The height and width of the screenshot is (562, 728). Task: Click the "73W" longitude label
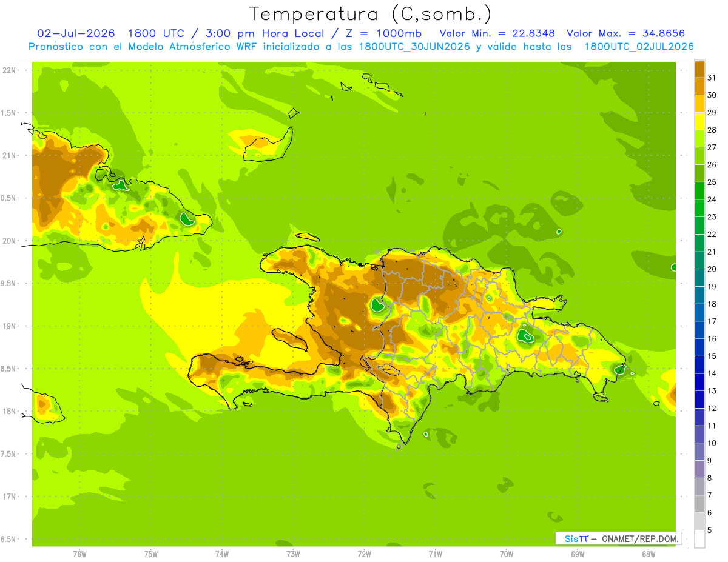(293, 554)
